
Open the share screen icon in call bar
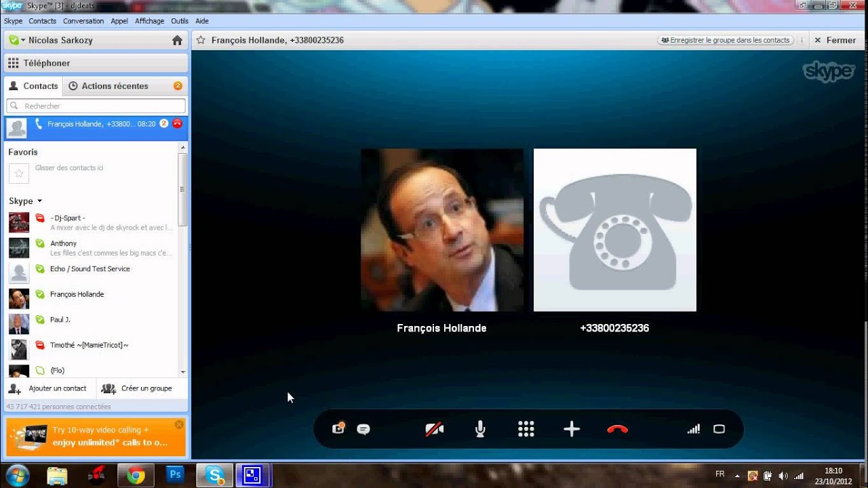[338, 428]
